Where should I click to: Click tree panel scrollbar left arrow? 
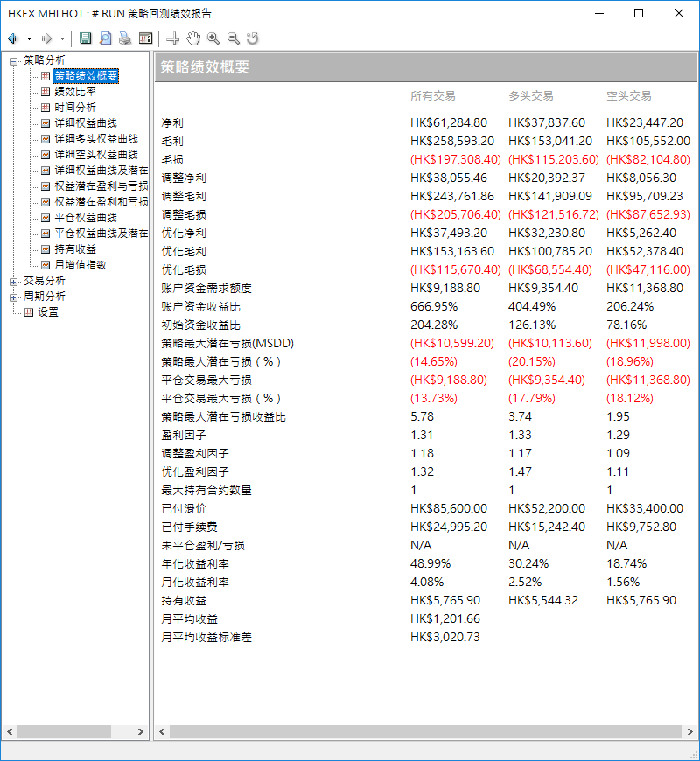[x=10, y=731]
